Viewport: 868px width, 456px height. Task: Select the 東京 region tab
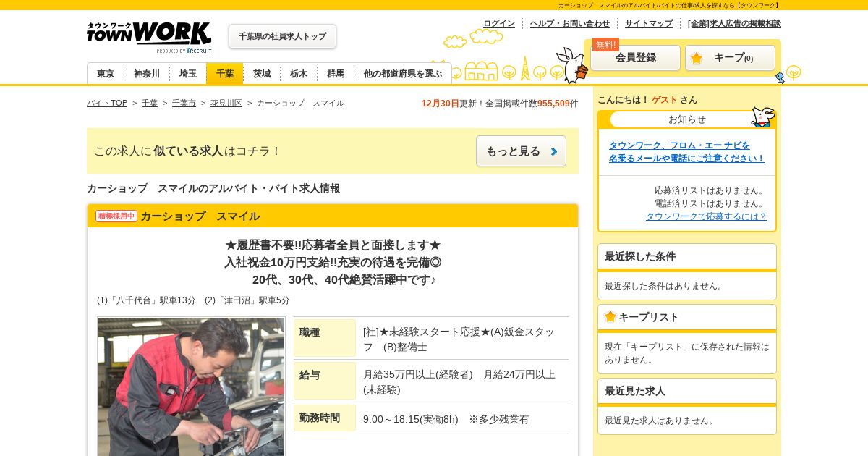tap(106, 74)
